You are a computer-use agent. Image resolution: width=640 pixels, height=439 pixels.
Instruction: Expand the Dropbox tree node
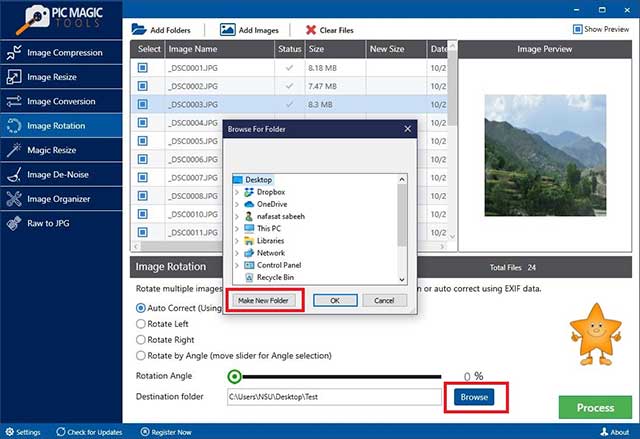237,192
